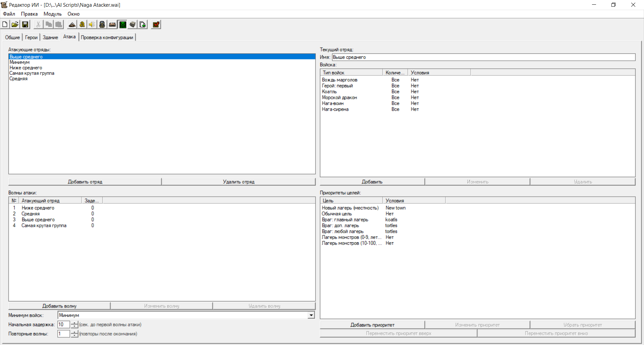This screenshot has height=345, width=644.
Task: Increase the Начальная задержка value
Action: (x=74, y=323)
